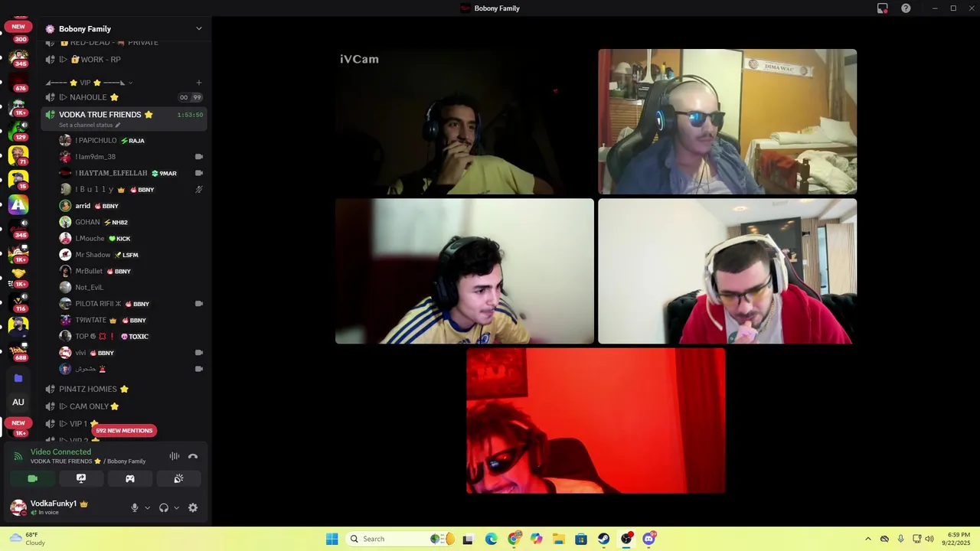Viewport: 980px width, 551px height.
Task: Focus the red hoodie user video tile
Action: click(x=727, y=271)
